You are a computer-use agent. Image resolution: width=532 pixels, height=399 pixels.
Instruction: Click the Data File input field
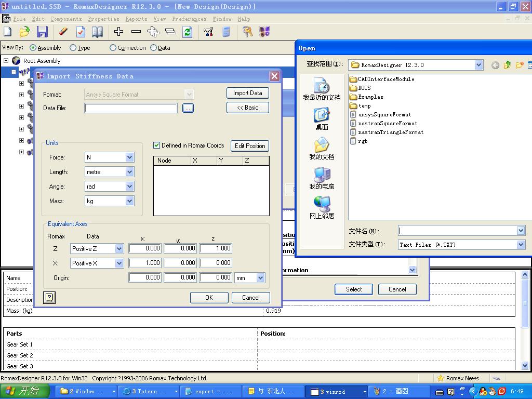131,108
